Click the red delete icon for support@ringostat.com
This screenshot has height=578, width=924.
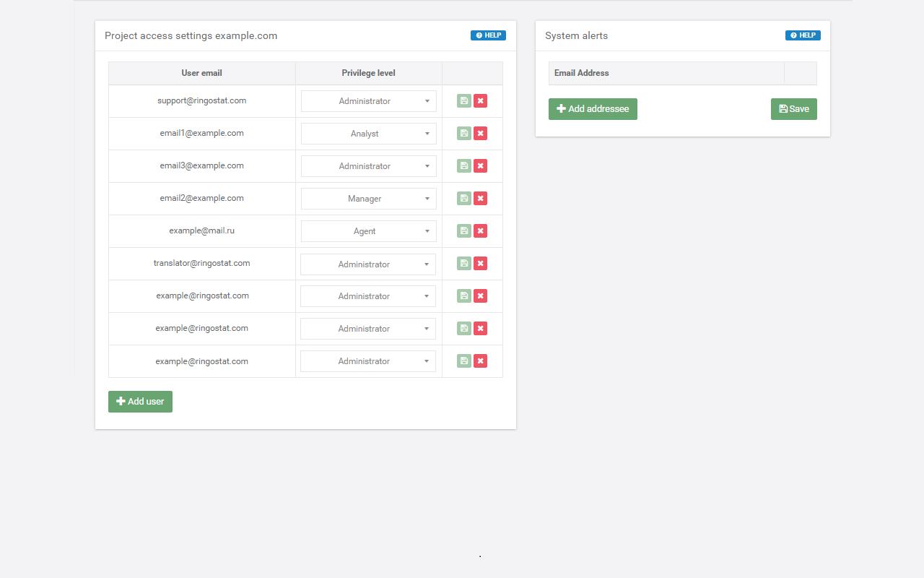tap(480, 100)
